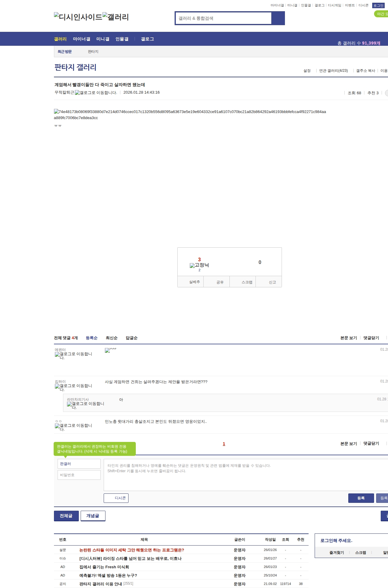Click the 마이너갤 link in the top utility menu
The height and width of the screenshot is (588, 388).
(277, 5)
